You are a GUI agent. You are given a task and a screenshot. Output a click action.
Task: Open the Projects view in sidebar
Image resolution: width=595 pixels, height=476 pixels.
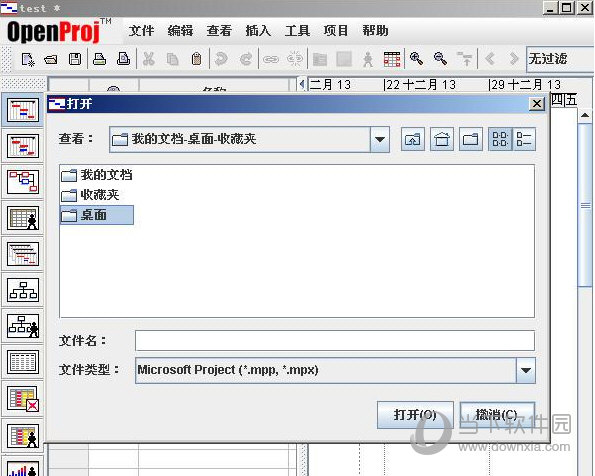click(23, 254)
